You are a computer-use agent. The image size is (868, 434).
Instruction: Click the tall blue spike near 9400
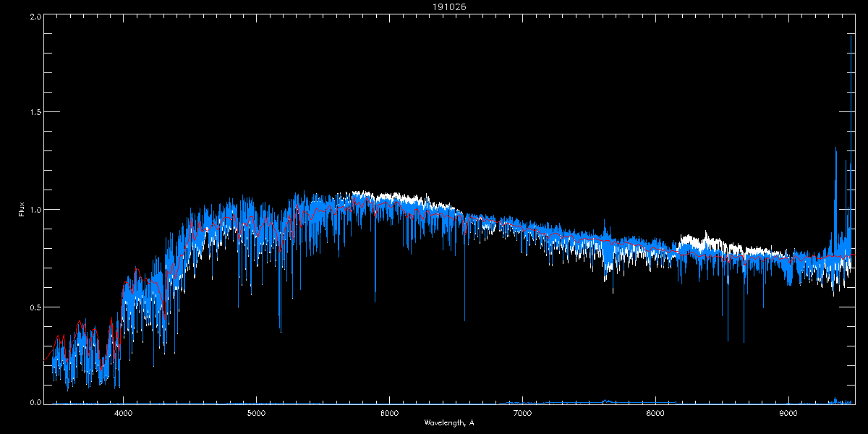(x=835, y=152)
